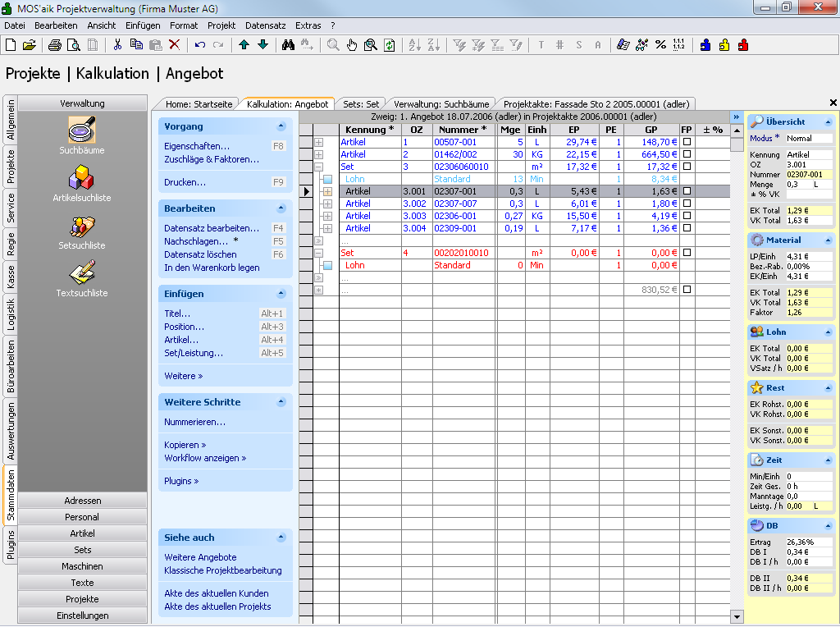Click the blue puzzle piece plugin icon
This screenshot has height=627, width=840.
[x=705, y=45]
